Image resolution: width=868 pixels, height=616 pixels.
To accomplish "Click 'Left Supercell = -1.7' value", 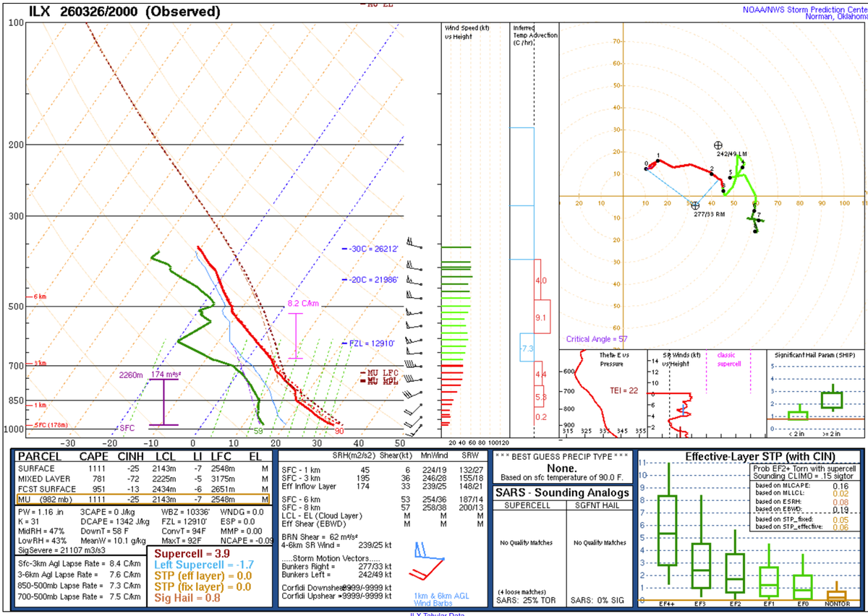I will coord(203,565).
